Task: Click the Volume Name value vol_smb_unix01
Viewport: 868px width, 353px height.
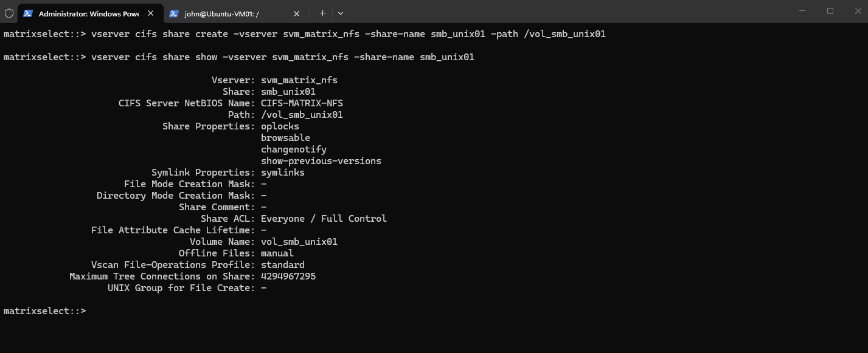Action: [299, 242]
